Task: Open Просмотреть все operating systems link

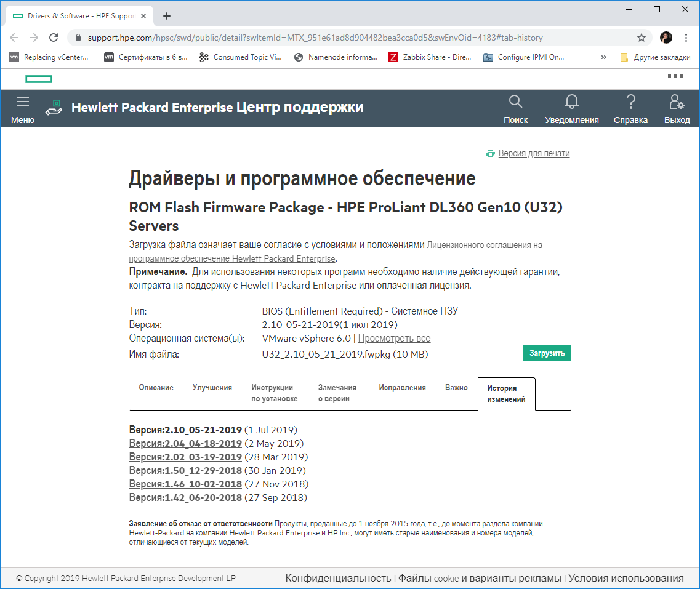Action: [x=394, y=339]
